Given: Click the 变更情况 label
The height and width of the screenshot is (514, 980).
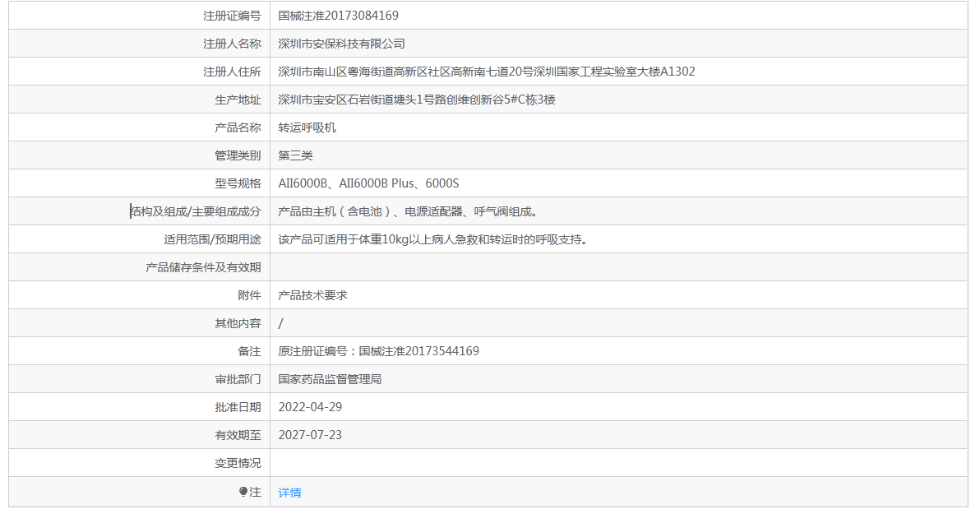Looking at the screenshot, I should click(x=238, y=463).
